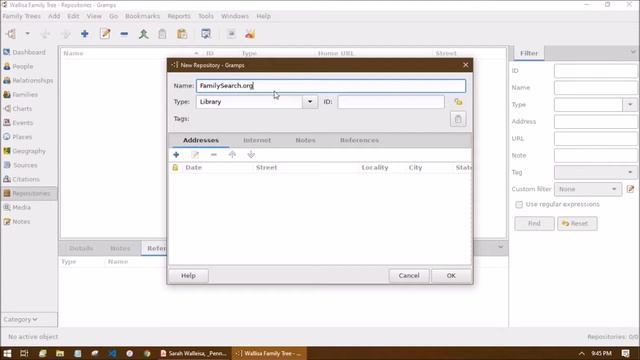Open notification center on taskbar

point(626,353)
